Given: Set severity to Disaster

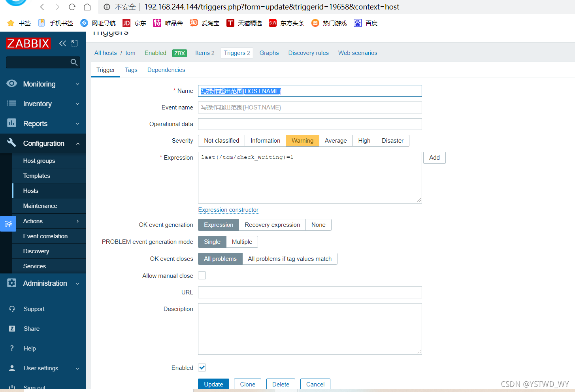Looking at the screenshot, I should coord(392,141).
